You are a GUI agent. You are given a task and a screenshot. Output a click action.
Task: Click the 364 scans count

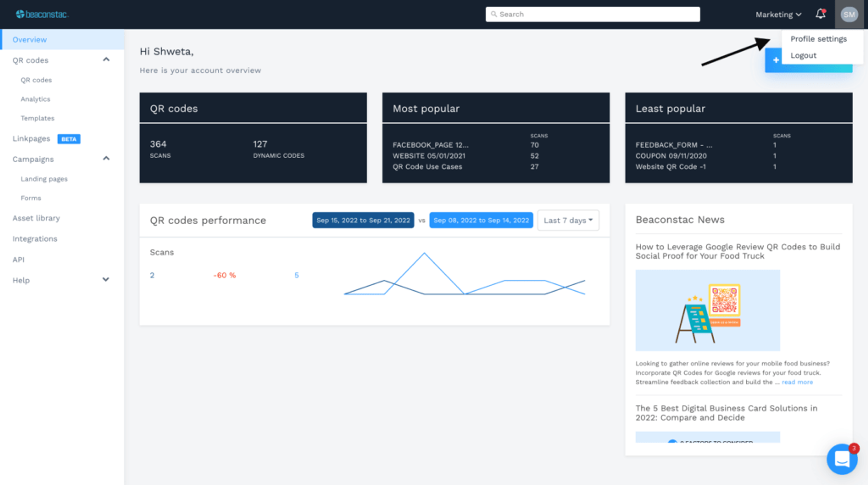pyautogui.click(x=158, y=144)
